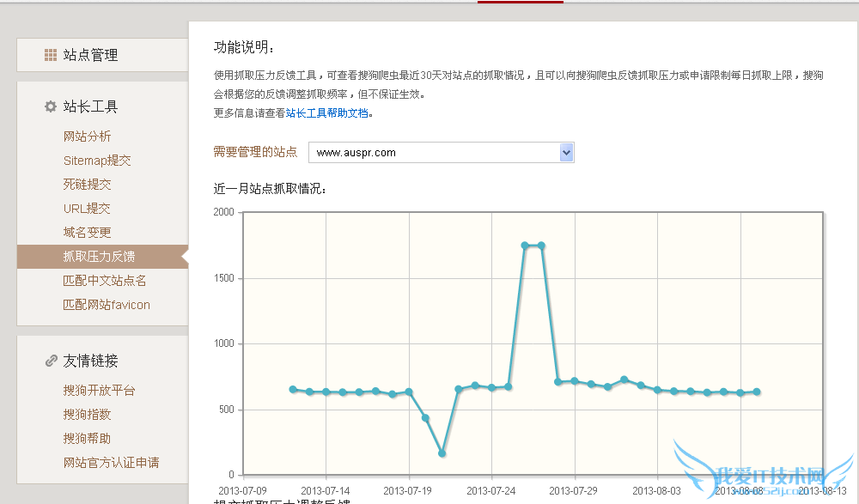Click the 搜狗帮助 link
Viewport: 859px width, 504px height.
click(87, 439)
